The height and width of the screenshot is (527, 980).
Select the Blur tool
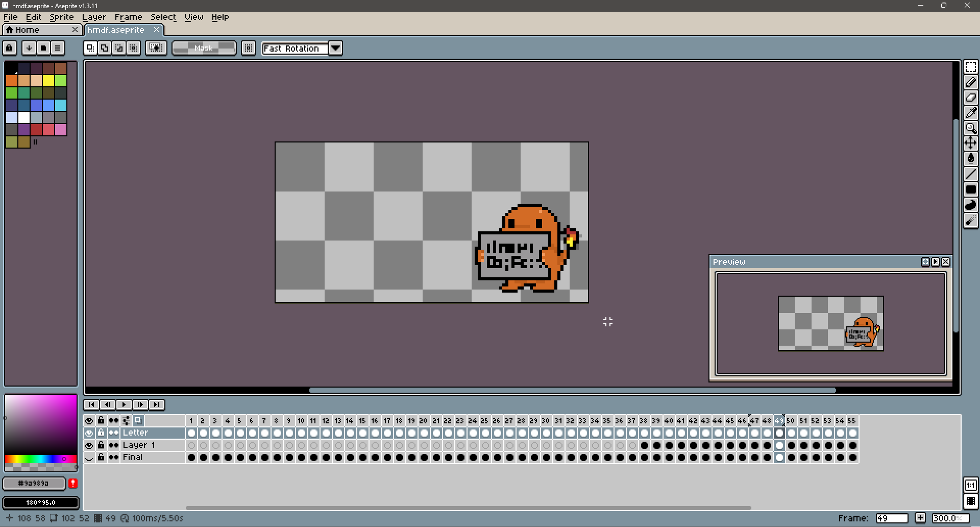click(x=970, y=220)
